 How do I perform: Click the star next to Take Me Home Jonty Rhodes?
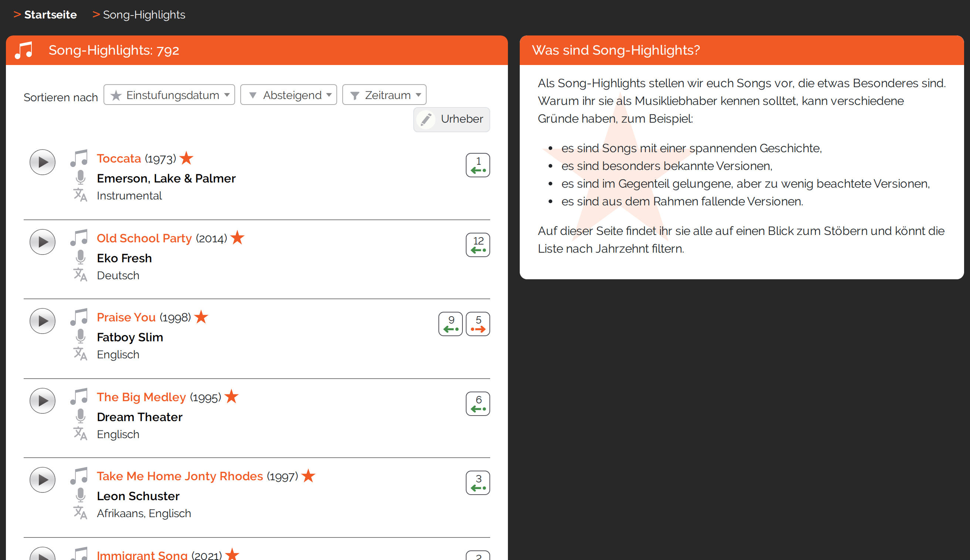(x=309, y=475)
